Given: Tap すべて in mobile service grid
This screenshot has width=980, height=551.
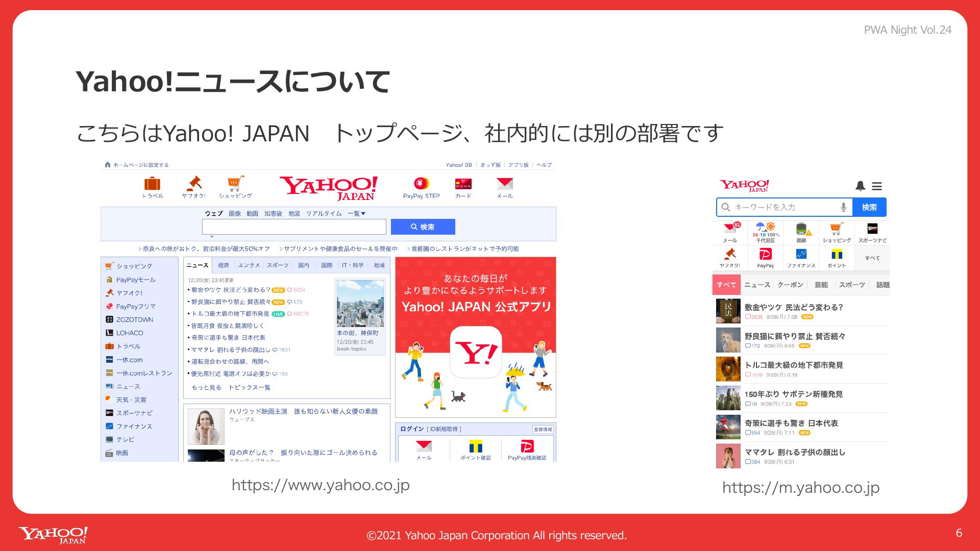Looking at the screenshot, I should [872, 258].
